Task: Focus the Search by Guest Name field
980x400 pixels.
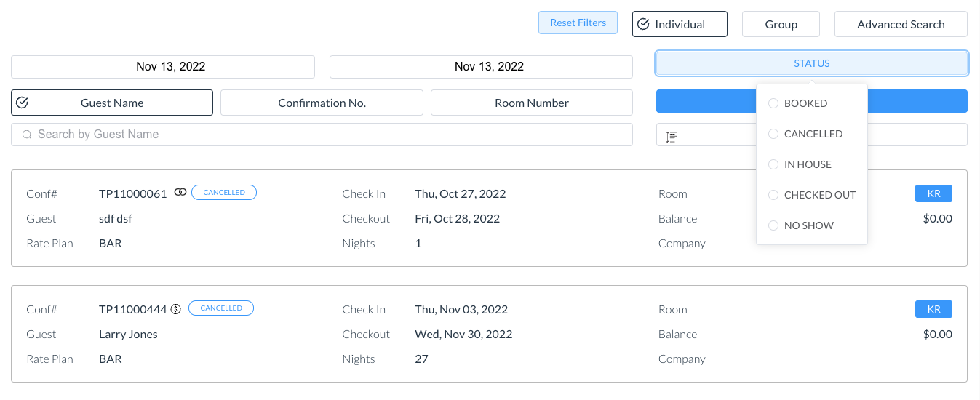Action: 327,135
